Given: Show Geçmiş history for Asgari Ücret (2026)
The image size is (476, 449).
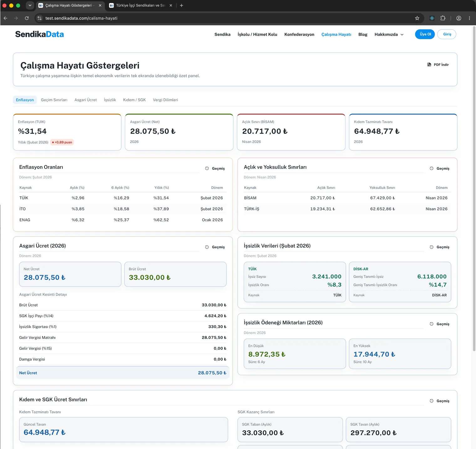Looking at the screenshot, I should (x=215, y=247).
